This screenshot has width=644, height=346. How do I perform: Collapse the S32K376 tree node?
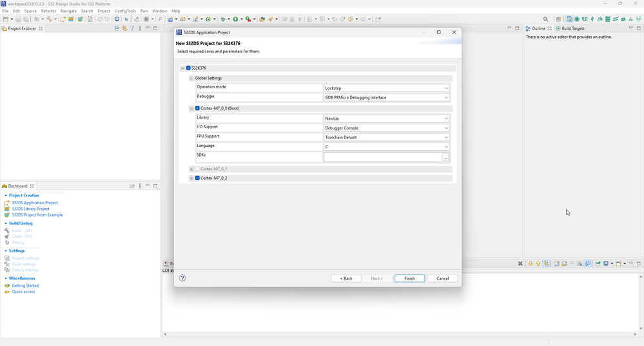click(183, 68)
